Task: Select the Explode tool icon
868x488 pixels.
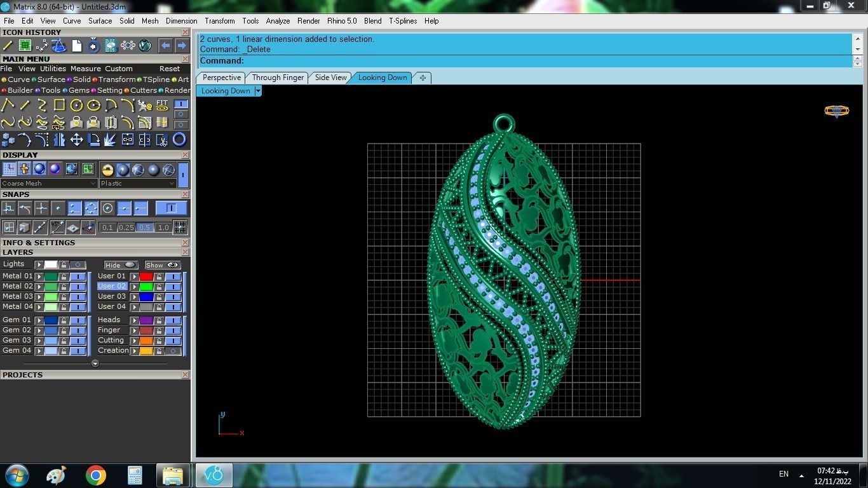Action: point(111,139)
